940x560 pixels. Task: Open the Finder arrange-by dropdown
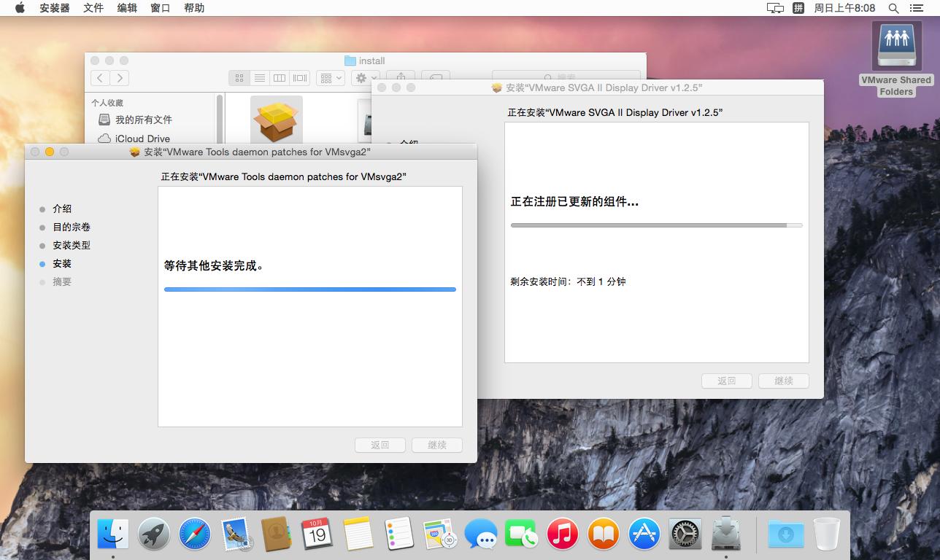331,78
